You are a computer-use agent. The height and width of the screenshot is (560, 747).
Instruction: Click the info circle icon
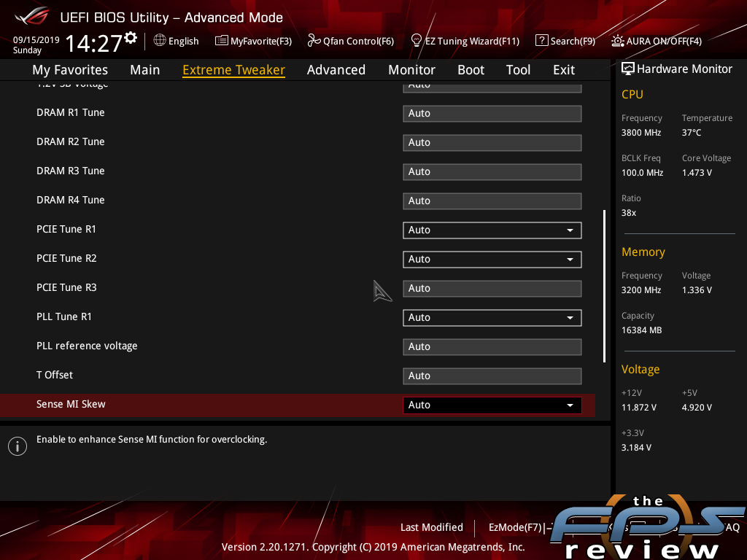pyautogui.click(x=18, y=446)
